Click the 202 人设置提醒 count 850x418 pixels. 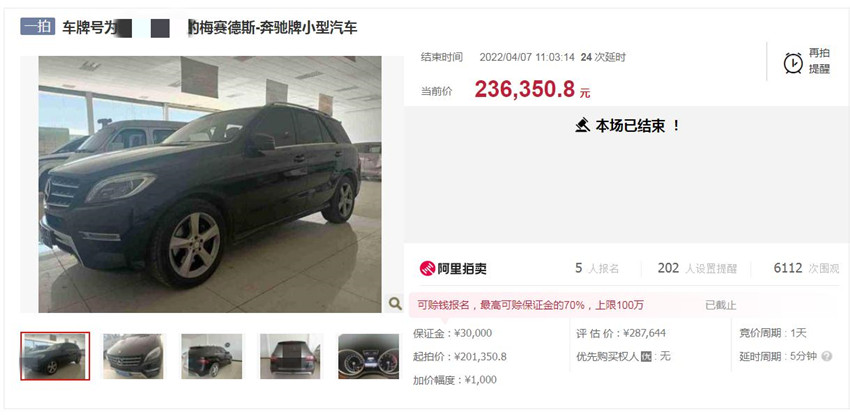point(697,268)
